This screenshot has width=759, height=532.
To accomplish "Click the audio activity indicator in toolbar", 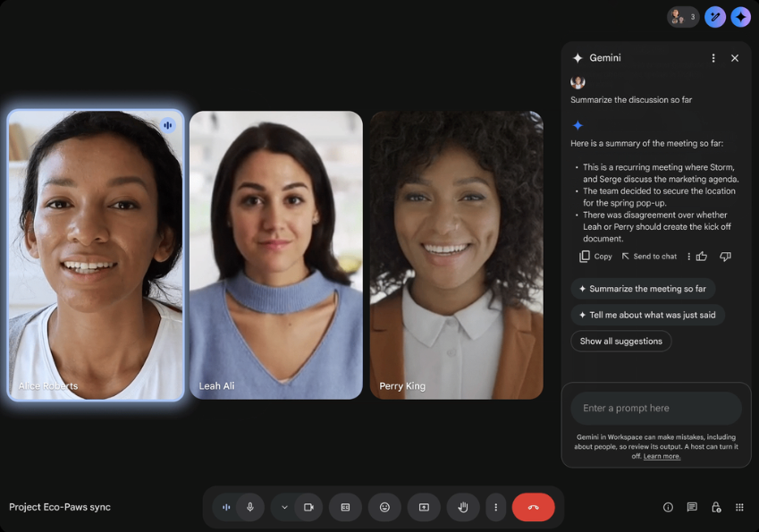I will coord(225,507).
